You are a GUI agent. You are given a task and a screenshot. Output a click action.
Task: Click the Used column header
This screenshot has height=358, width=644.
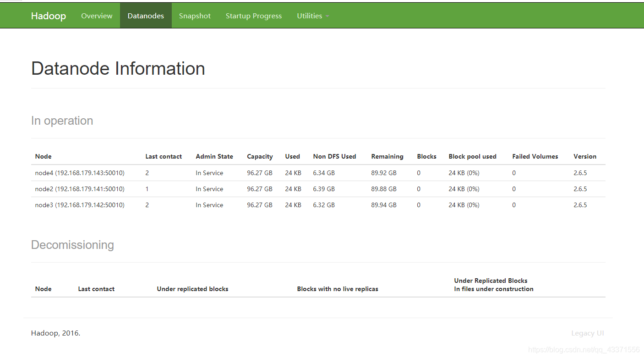292,156
